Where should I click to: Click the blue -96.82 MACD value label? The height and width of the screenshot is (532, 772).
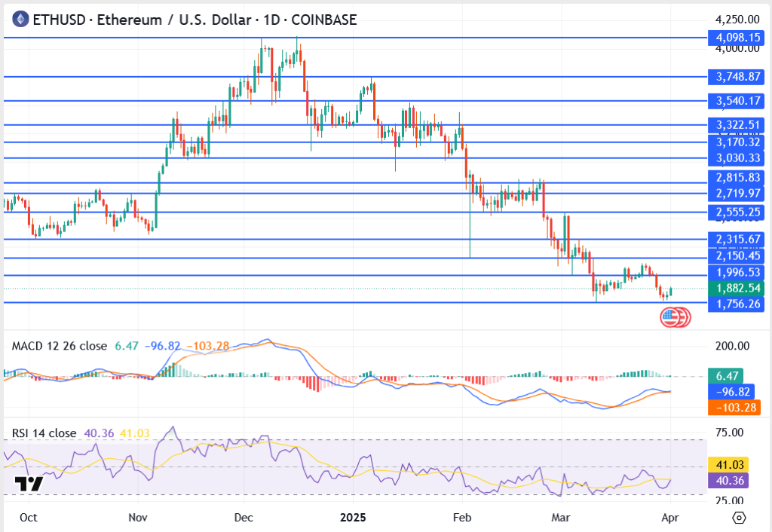tap(735, 392)
